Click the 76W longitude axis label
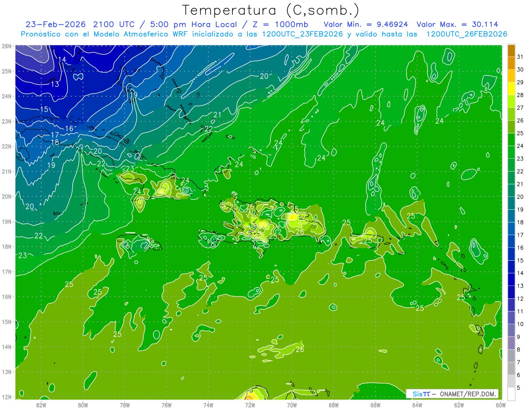The width and height of the screenshot is (532, 411). [x=167, y=405]
